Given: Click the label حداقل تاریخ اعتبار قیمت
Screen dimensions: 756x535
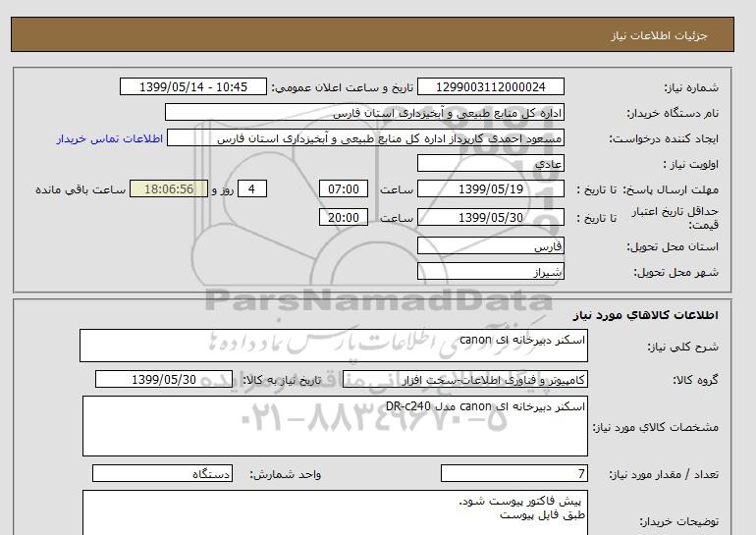Looking at the screenshot, I should pos(675,218).
